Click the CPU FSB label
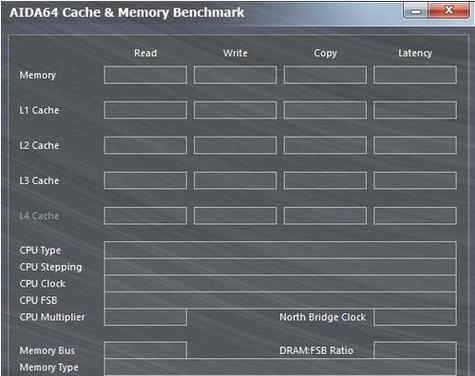475x376 pixels. 38,300
